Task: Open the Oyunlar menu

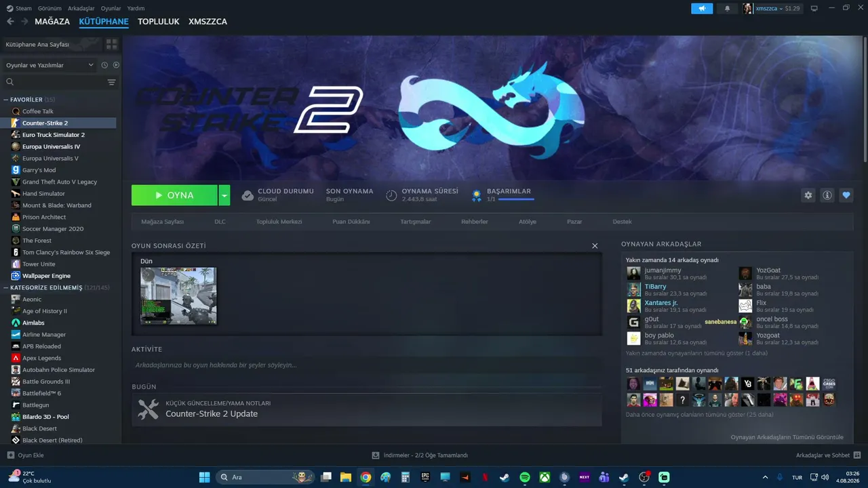Action: click(x=111, y=8)
